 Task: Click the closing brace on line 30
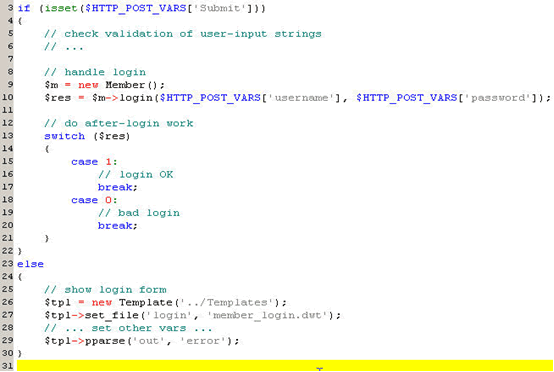click(20, 353)
